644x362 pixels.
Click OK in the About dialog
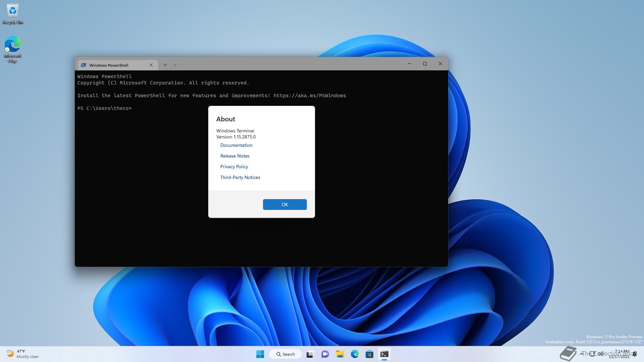284,204
